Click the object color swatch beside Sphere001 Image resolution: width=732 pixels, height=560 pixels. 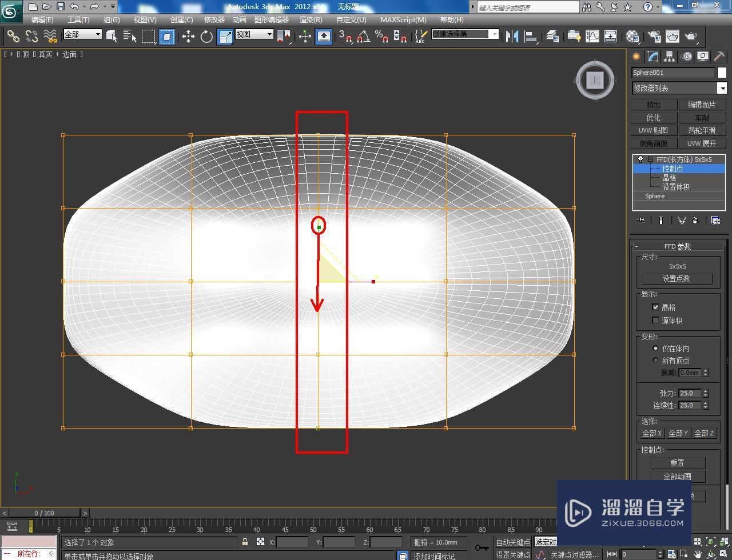click(x=721, y=73)
